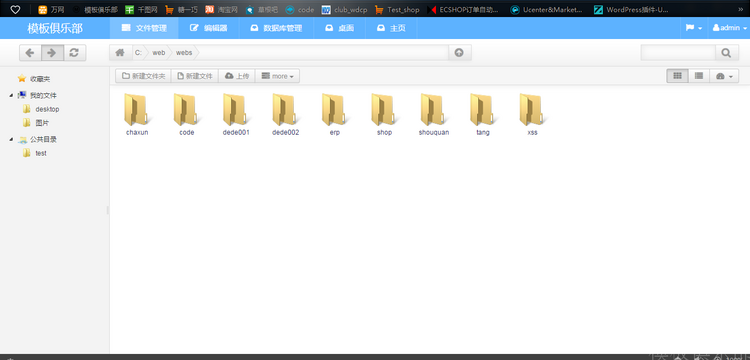Click the address path input area

[x=323, y=53]
